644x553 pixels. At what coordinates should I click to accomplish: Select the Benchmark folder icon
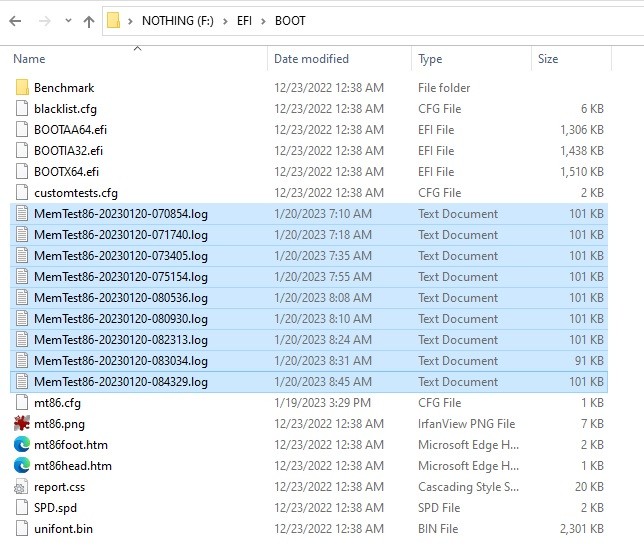[22, 88]
